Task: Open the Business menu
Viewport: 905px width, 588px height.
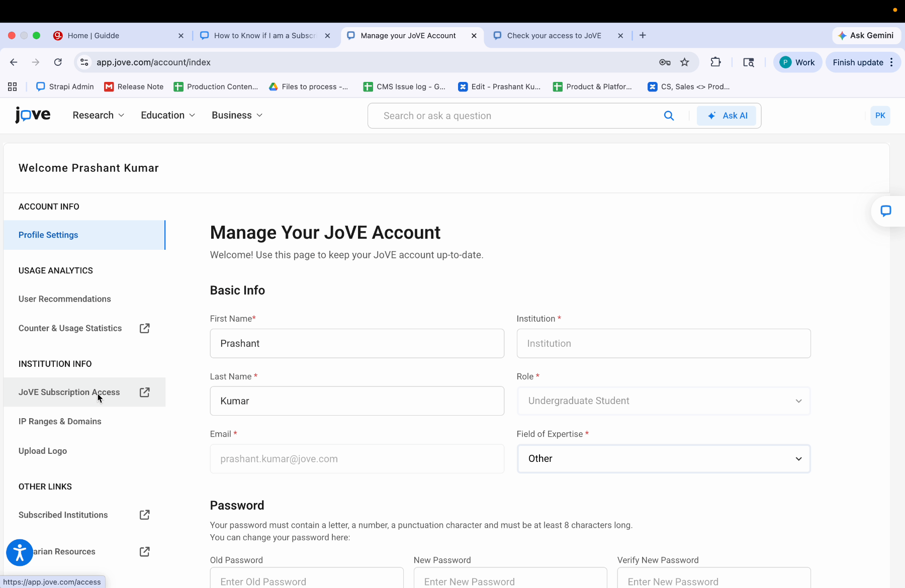Action: coord(236,115)
